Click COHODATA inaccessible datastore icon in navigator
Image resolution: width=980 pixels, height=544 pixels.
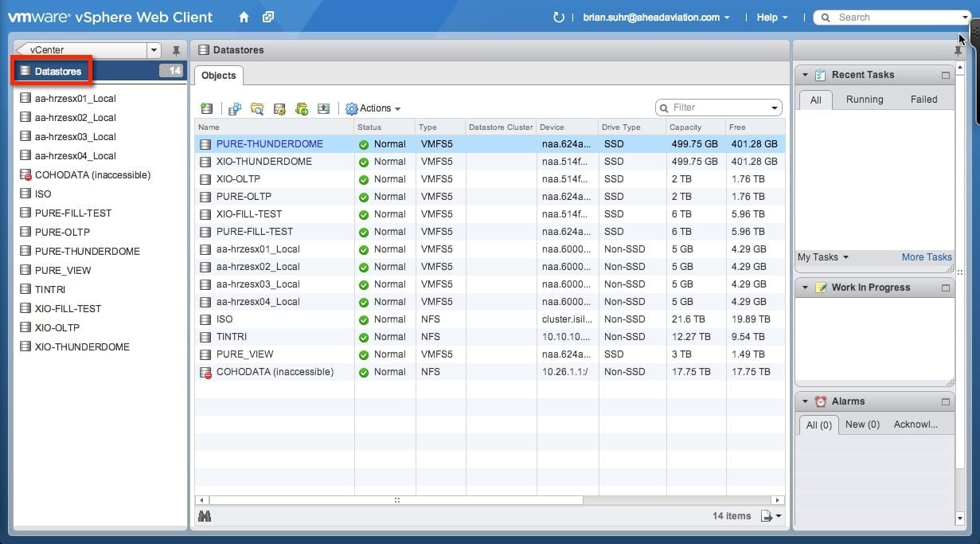(x=25, y=175)
